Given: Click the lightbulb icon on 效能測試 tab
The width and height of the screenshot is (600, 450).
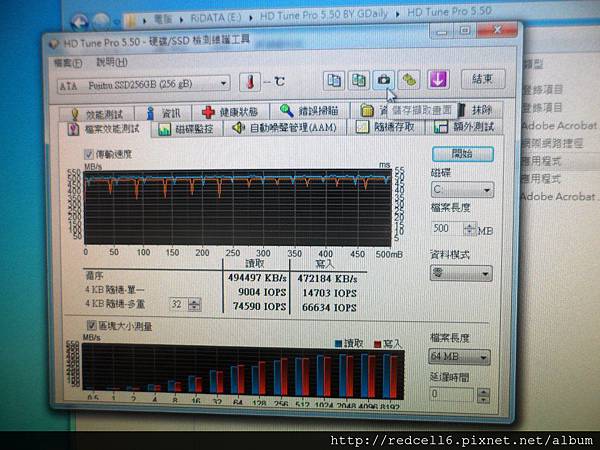Looking at the screenshot, I should click(75, 114).
